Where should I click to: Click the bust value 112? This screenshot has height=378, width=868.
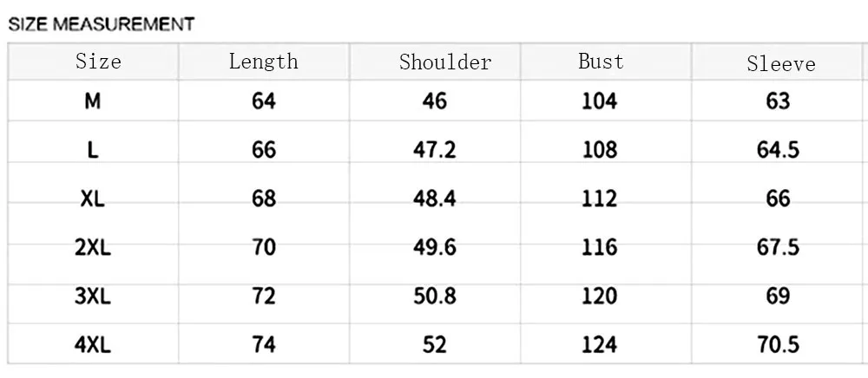600,199
